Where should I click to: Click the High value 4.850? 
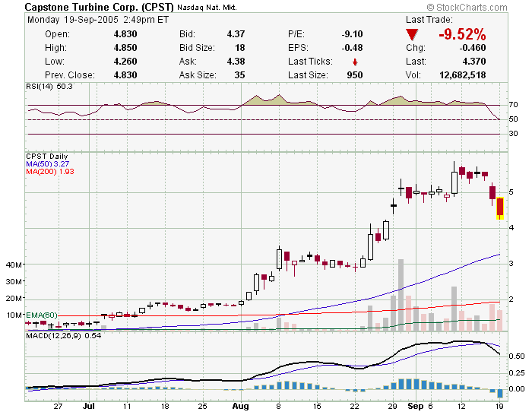tap(125, 48)
